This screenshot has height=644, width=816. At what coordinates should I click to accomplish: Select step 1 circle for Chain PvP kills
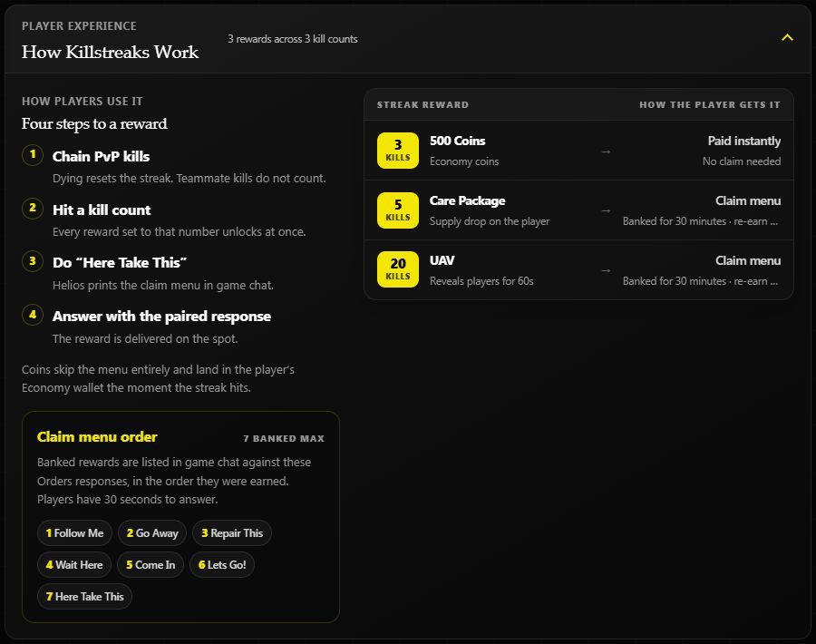[33, 155]
